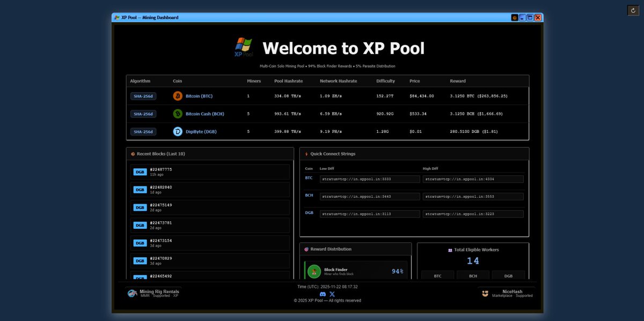This screenshot has width=644, height=321.
Task: Select the DGB tab under Total Eligible Workers
Action: click(508, 275)
